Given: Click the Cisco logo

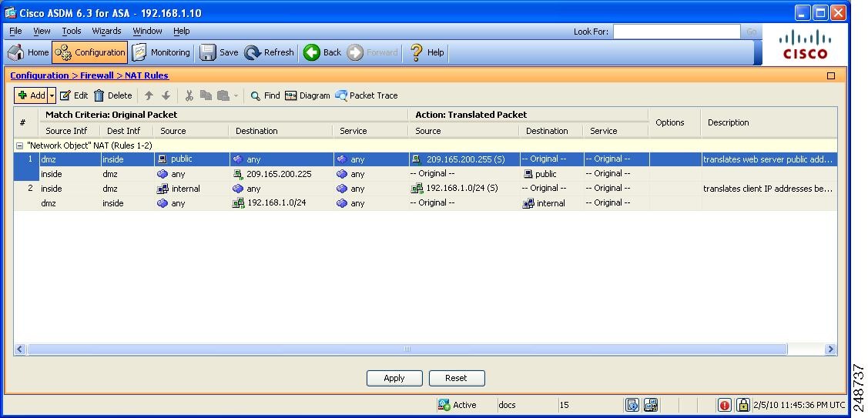Looking at the screenshot, I should 805,45.
